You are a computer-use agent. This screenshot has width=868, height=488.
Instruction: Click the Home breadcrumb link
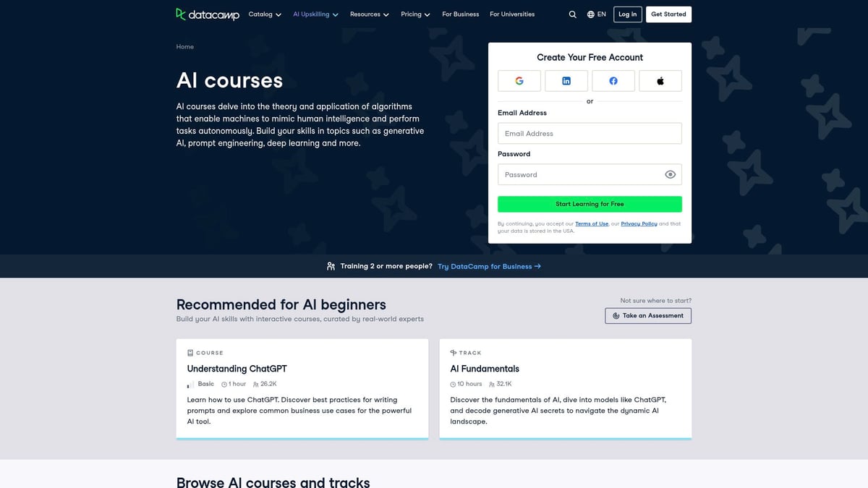[185, 47]
